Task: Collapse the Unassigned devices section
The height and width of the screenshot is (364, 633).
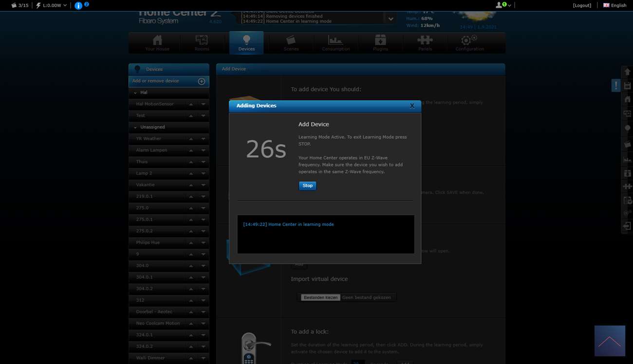Action: (x=135, y=127)
